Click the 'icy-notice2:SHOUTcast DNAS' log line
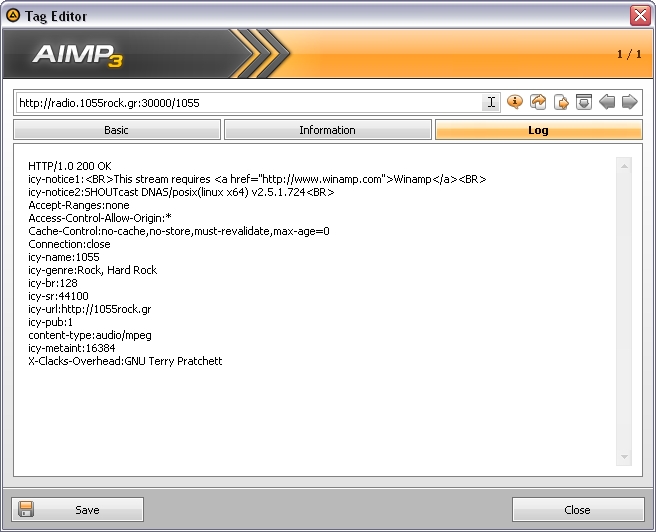This screenshot has width=656, height=532. pyautogui.click(x=181, y=192)
